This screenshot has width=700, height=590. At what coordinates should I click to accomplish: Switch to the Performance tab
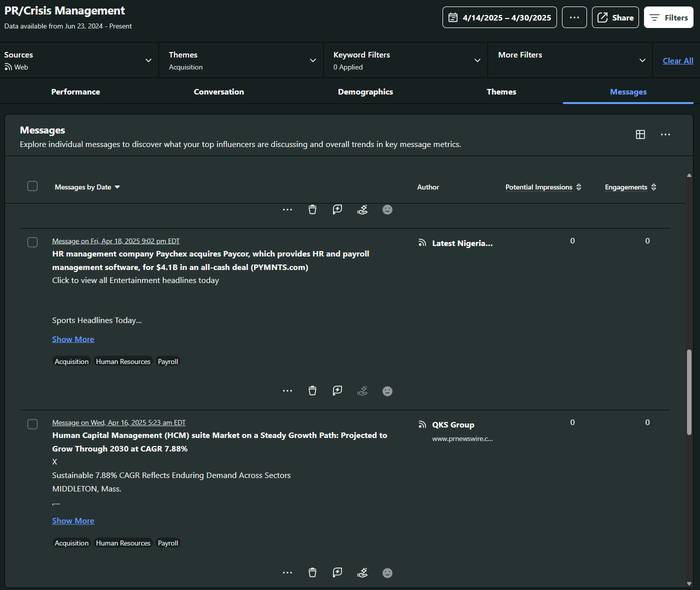click(x=75, y=92)
